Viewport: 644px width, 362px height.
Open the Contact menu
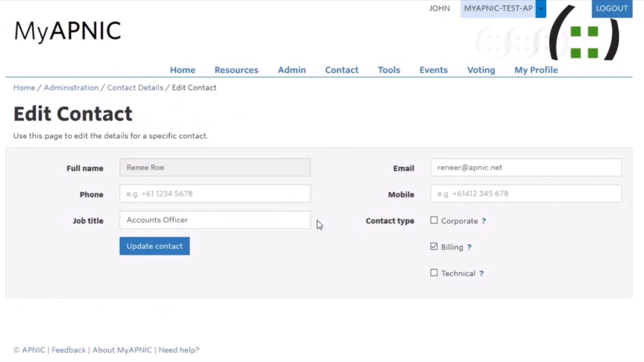pyautogui.click(x=342, y=70)
